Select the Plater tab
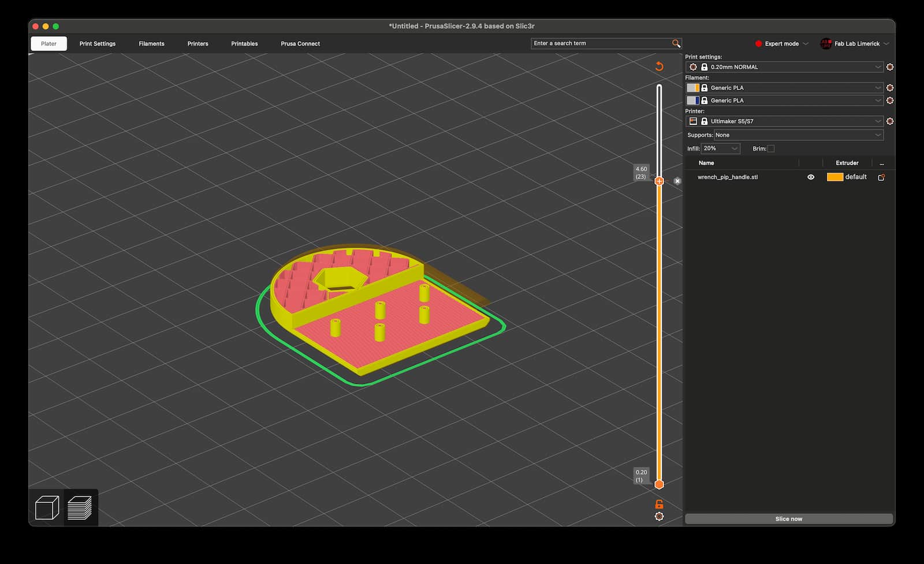 49,44
